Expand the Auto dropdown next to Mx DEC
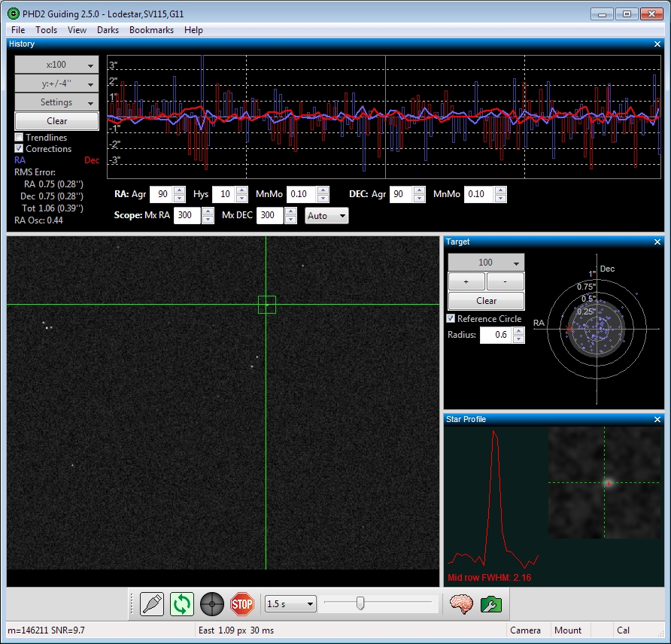Viewport: 671px width, 644px height. point(326,216)
